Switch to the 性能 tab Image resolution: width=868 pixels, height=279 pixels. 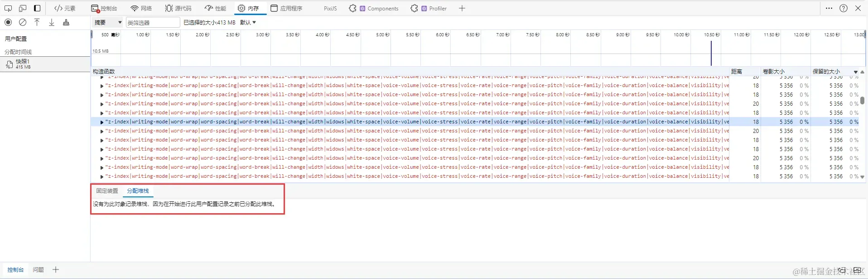tap(215, 8)
